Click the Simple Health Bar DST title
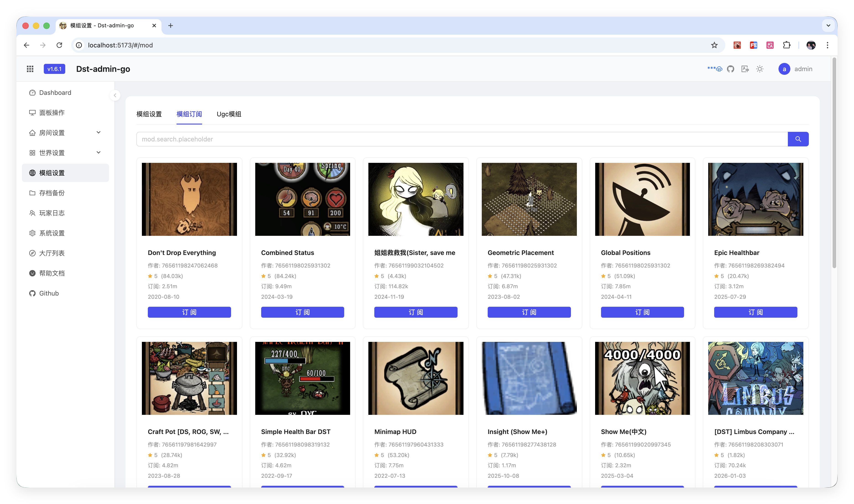854x504 pixels. 296,432
